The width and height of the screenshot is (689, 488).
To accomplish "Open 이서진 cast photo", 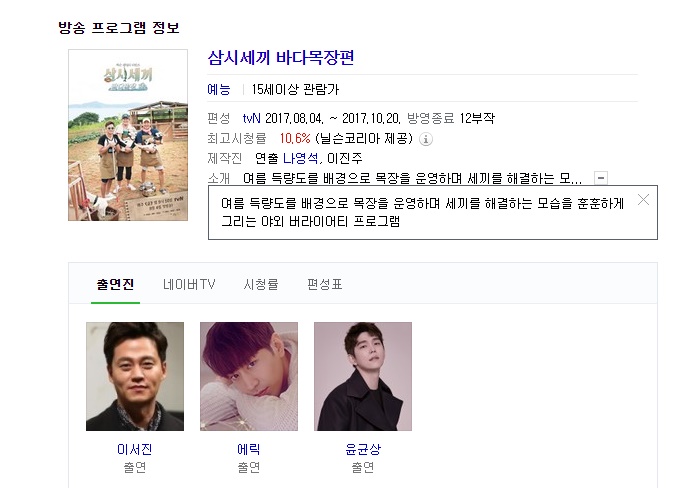I will point(135,376).
